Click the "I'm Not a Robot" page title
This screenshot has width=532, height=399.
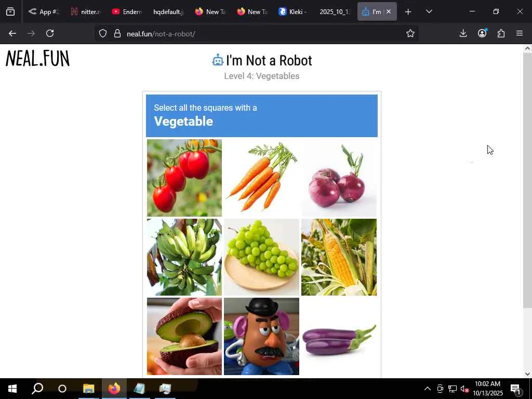pos(269,60)
